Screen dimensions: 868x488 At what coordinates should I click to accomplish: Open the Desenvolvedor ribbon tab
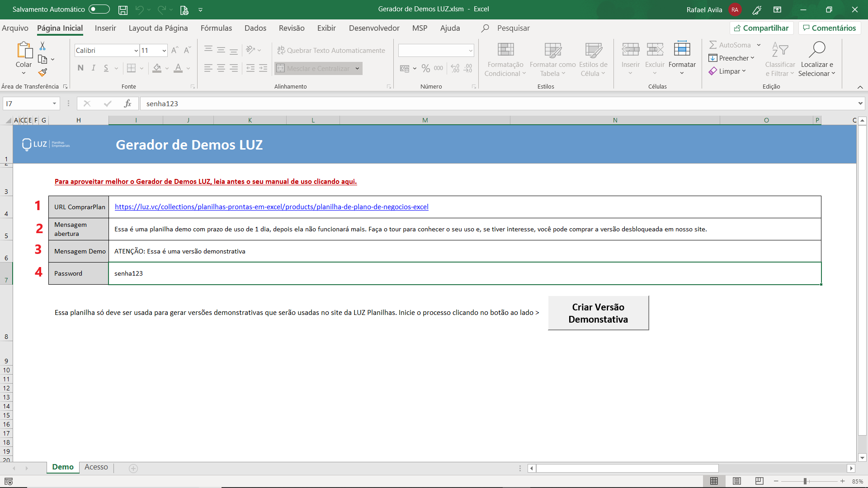374,28
